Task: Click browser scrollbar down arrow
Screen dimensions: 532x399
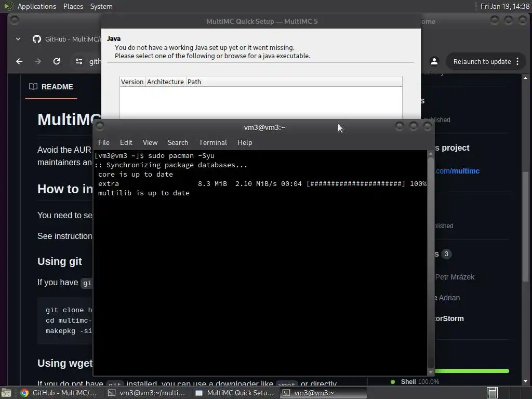Action: [x=526, y=381]
